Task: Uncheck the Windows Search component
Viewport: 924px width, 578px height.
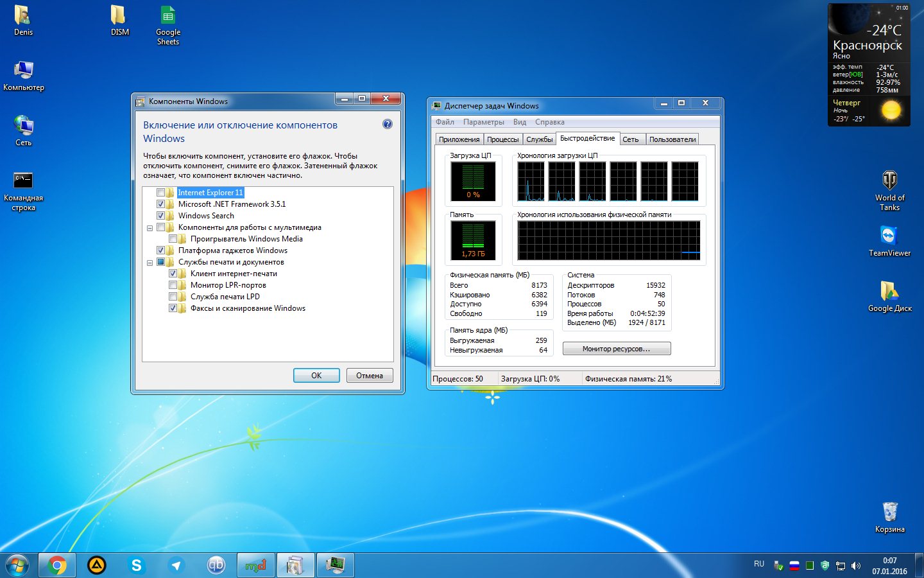Action: coord(161,216)
